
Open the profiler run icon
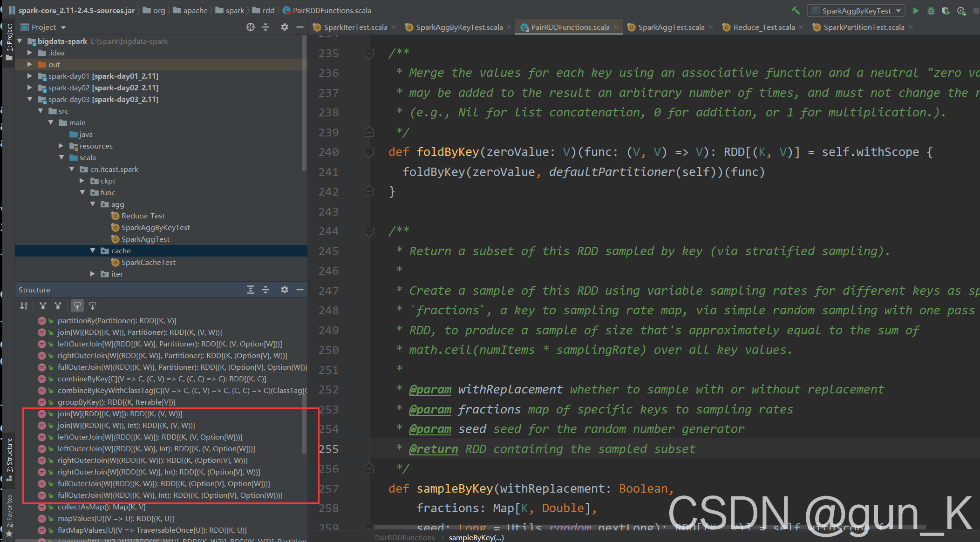click(x=961, y=10)
